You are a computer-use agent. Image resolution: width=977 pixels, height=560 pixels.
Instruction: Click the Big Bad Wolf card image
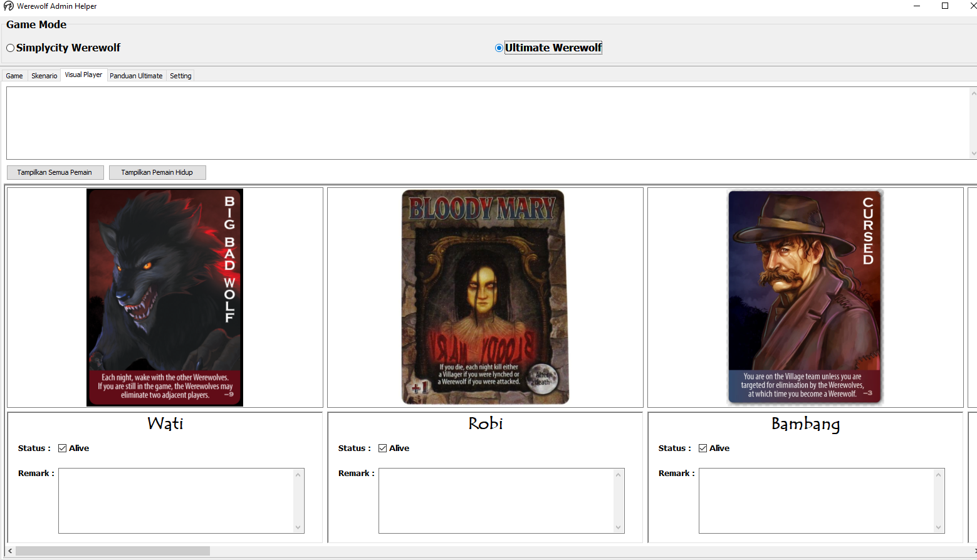(x=164, y=298)
